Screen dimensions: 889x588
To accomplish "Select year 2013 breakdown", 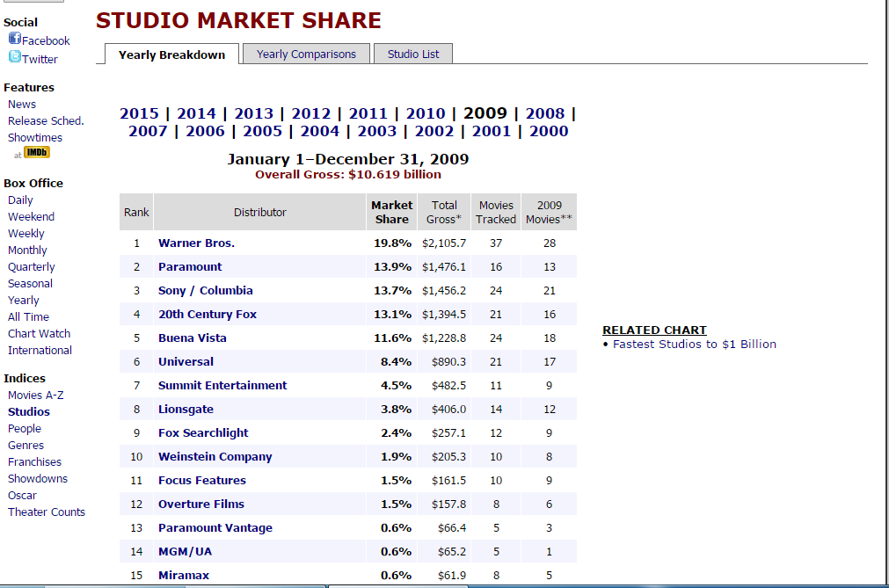I will pyautogui.click(x=253, y=113).
